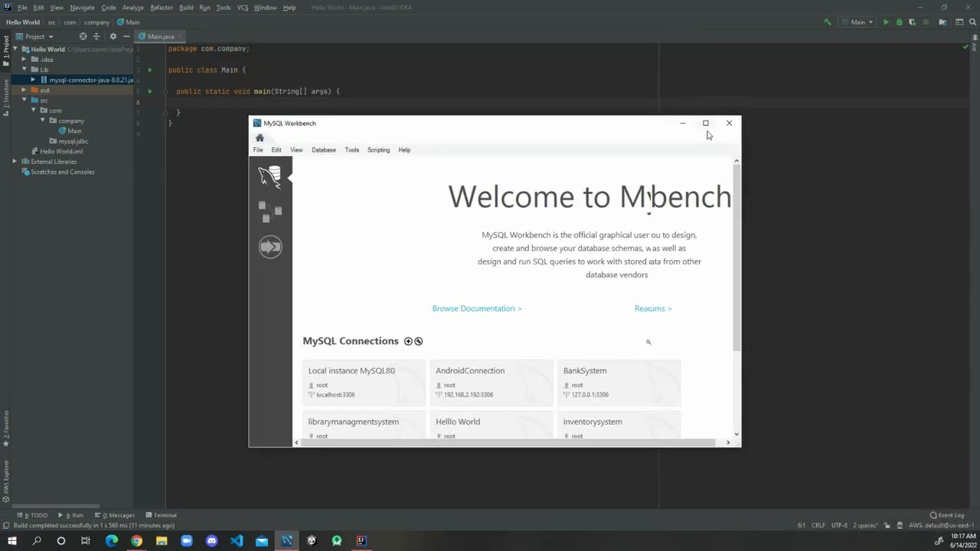
Task: Run Main with the green play icon
Action: pos(886,22)
